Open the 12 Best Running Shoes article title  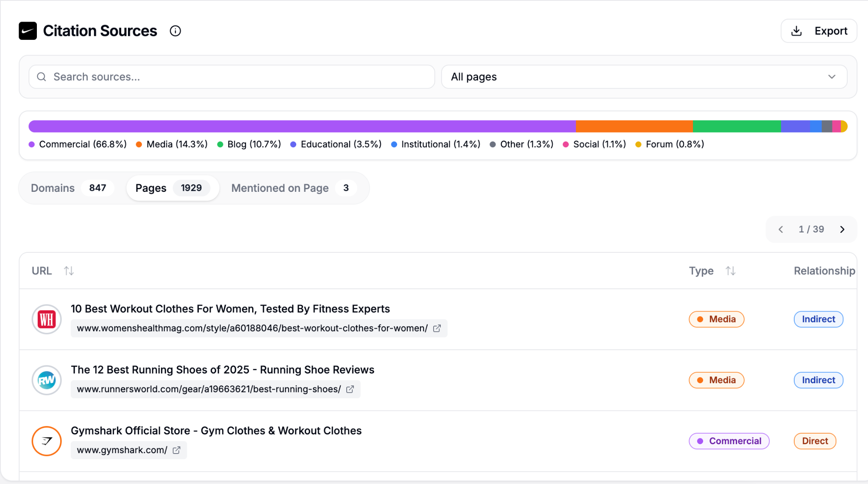[223, 370]
